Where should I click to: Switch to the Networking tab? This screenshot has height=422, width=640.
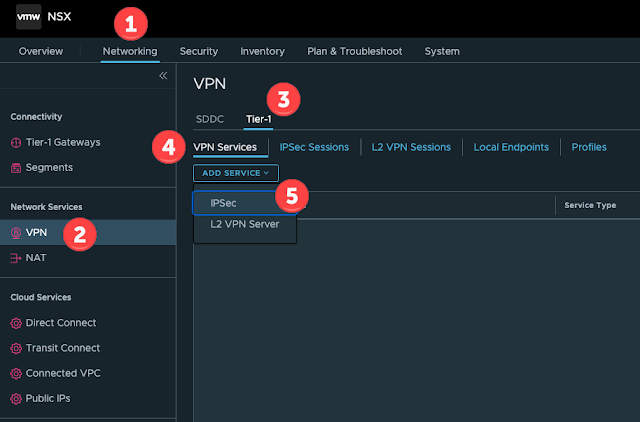click(x=130, y=51)
